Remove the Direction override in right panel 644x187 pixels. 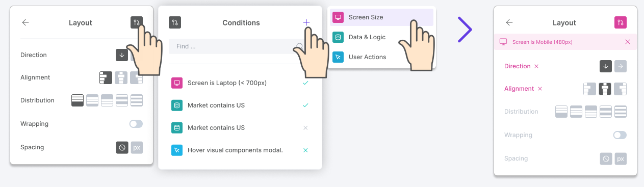[x=536, y=66]
